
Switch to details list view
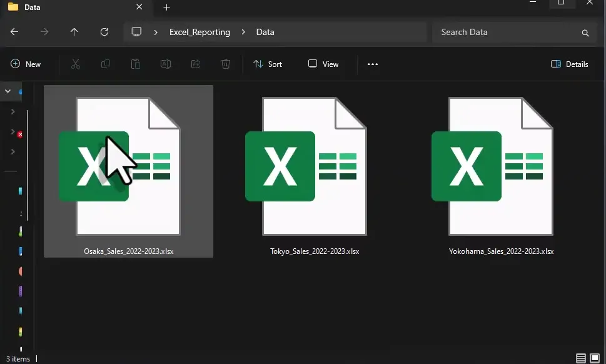tap(582, 358)
